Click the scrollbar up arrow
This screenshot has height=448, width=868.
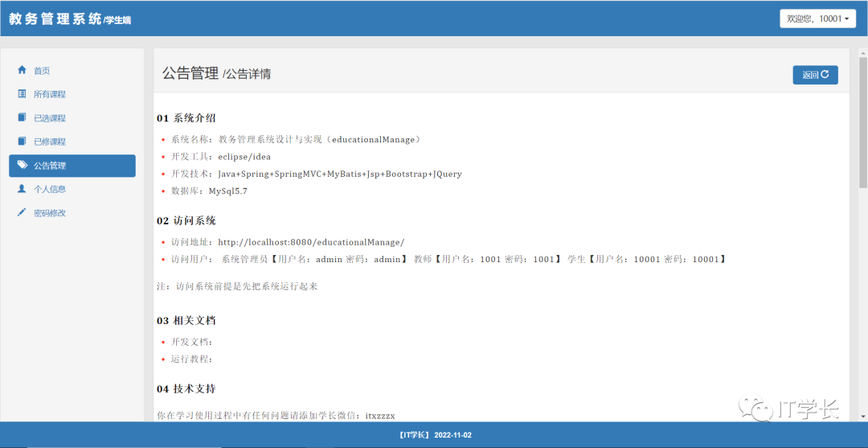863,53
